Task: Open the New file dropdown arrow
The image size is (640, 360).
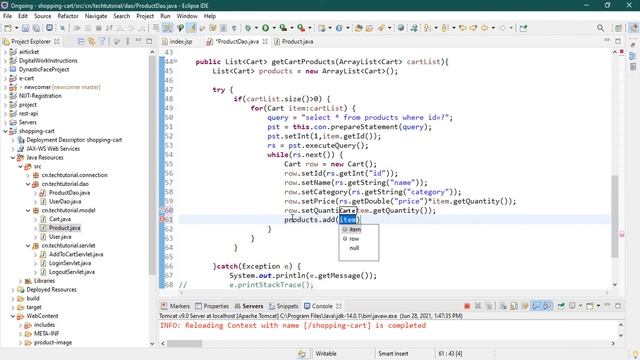Action: tap(16, 28)
